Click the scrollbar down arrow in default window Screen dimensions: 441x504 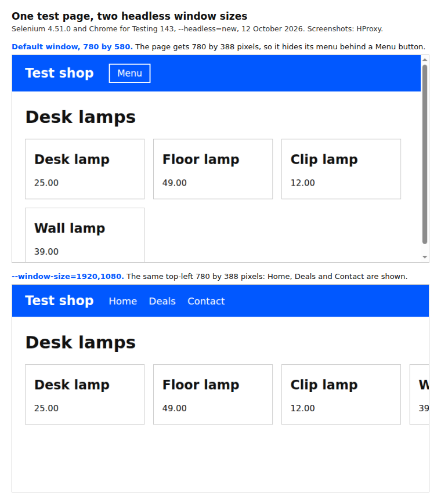(425, 257)
